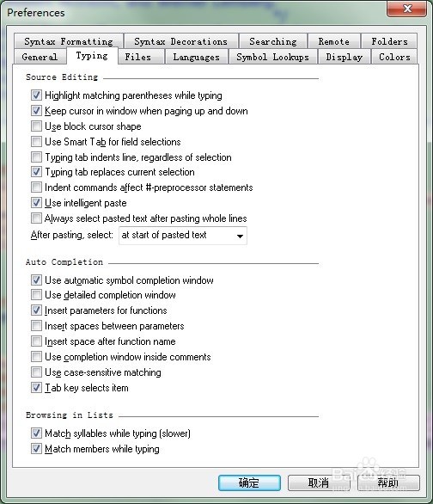
Task: Switch to the Languages tab
Action: coord(196,57)
